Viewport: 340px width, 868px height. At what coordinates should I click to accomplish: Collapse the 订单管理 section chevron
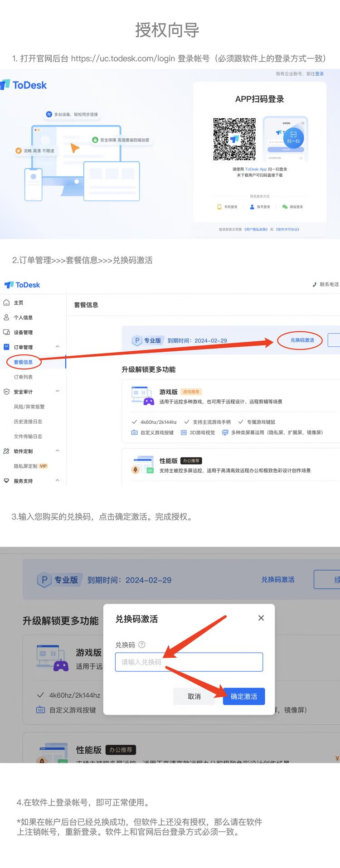point(58,347)
